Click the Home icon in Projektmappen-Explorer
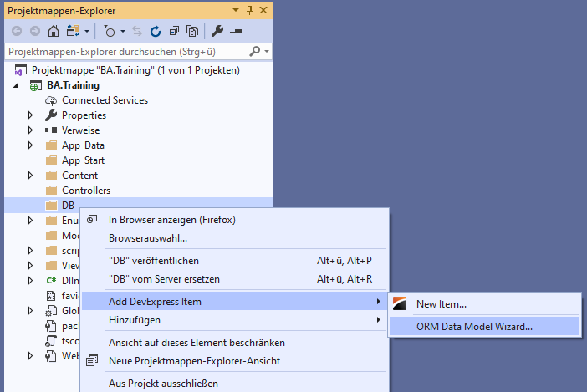 (x=54, y=31)
